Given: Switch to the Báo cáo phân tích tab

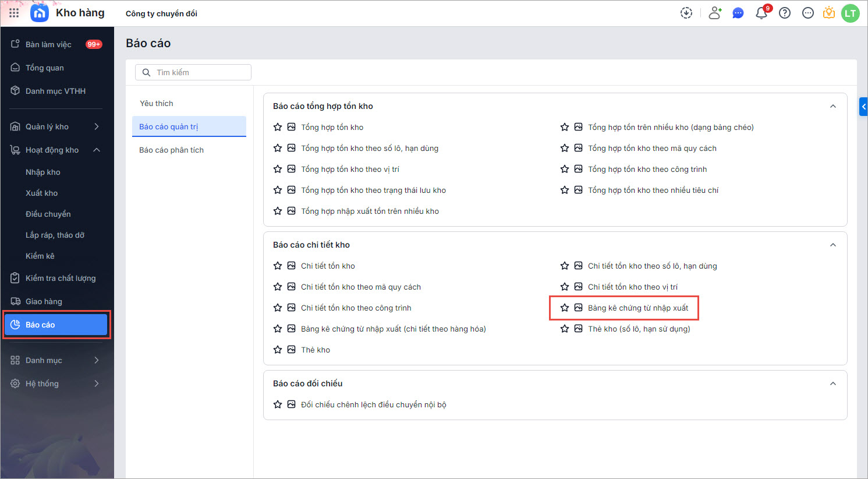Looking at the screenshot, I should [x=171, y=150].
